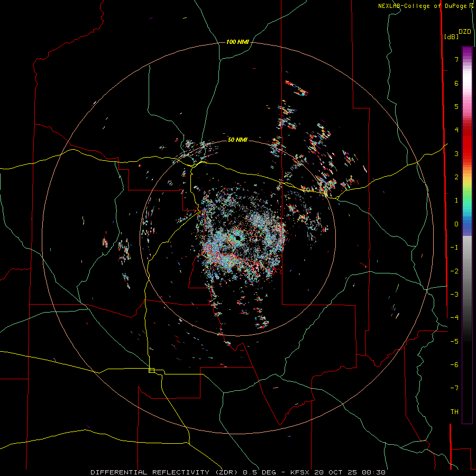Viewport: 476px width, 476px height.
Task: Click legend value -2
Action: 454,271
